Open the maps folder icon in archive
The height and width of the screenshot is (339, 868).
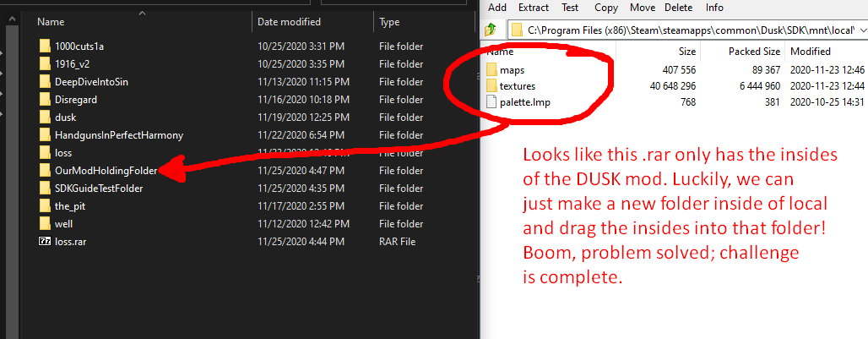[491, 70]
